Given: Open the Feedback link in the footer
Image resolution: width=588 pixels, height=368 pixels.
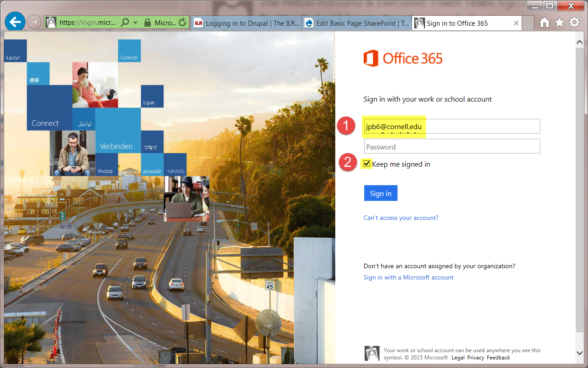Looking at the screenshot, I should (x=498, y=358).
